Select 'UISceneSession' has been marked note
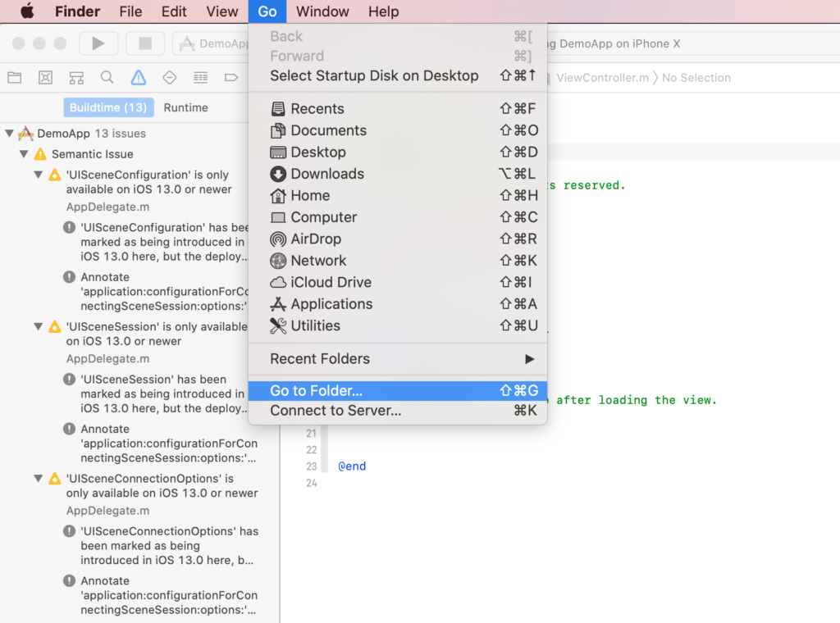The width and height of the screenshot is (840, 623). click(x=155, y=394)
